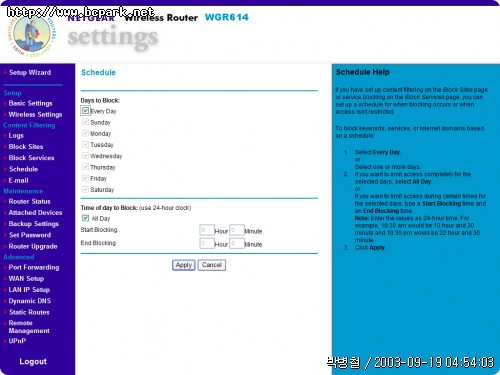Open Router Upgrade page
Image resolution: width=500 pixels, height=375 pixels.
pyautogui.click(x=33, y=247)
